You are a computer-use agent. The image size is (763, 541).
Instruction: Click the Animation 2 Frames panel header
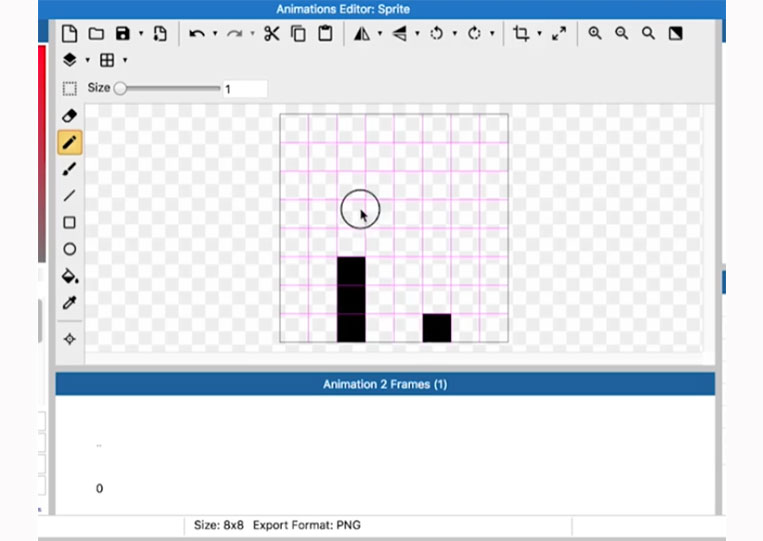point(385,384)
